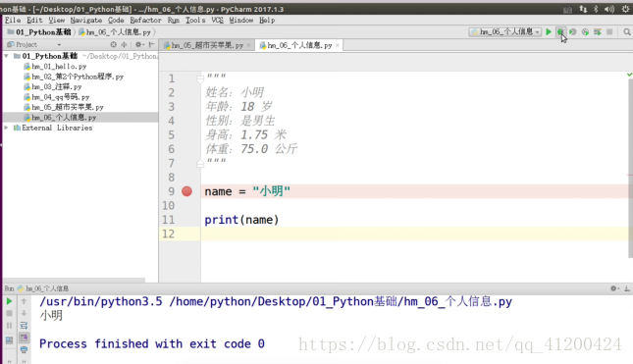This screenshot has width=633, height=364.
Task: Click the Print icon in Run panel
Action: point(24,349)
